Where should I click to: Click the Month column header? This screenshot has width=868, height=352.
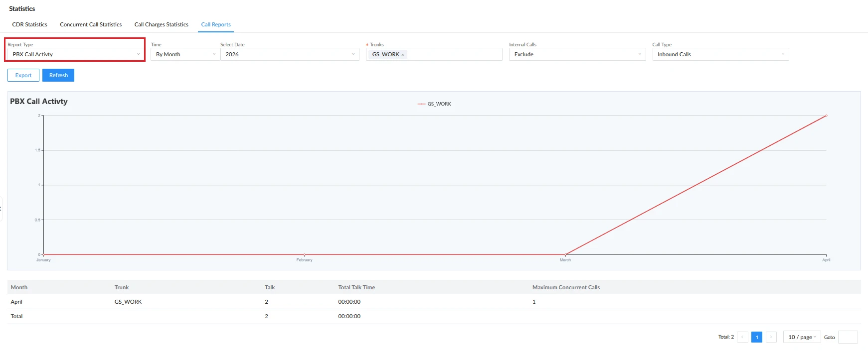(19, 287)
